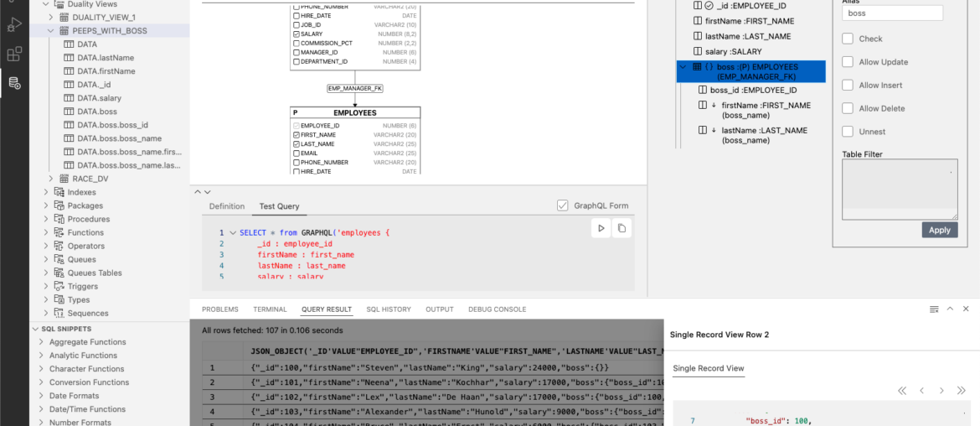Viewport: 980px width, 426px height.
Task: Enable the Allow Insert checkbox
Action: 848,85
